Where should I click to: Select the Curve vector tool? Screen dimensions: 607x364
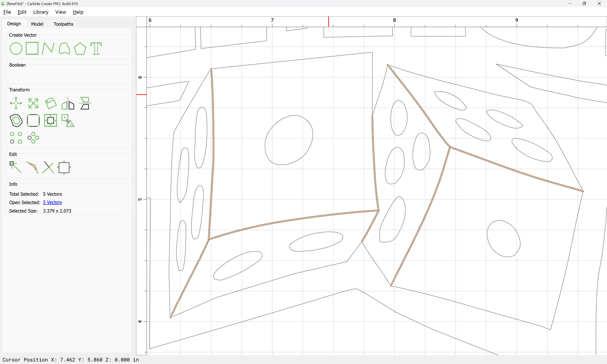[x=64, y=48]
